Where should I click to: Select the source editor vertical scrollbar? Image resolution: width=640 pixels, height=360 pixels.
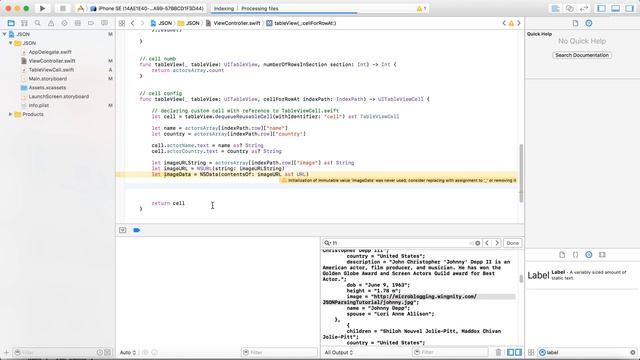click(521, 173)
